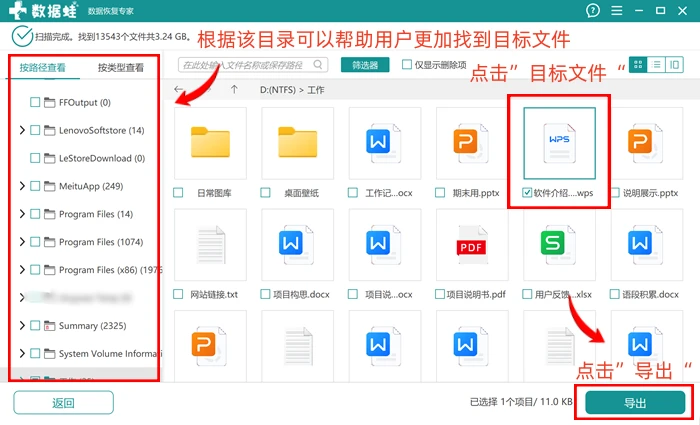This screenshot has width=700, height=425.
Task: Switch to grid thumbnail view
Action: (x=638, y=65)
